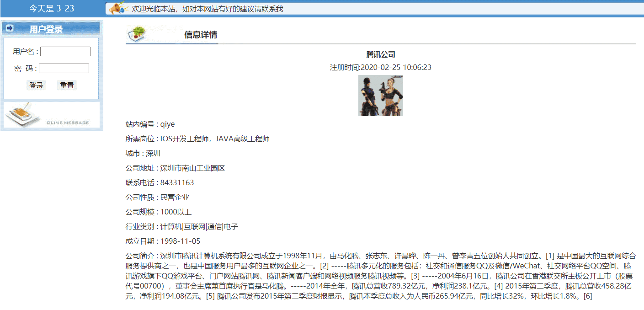Click the 公司性质 民营企业 line
Viewport: 644px width, 310px height.
coord(158,197)
